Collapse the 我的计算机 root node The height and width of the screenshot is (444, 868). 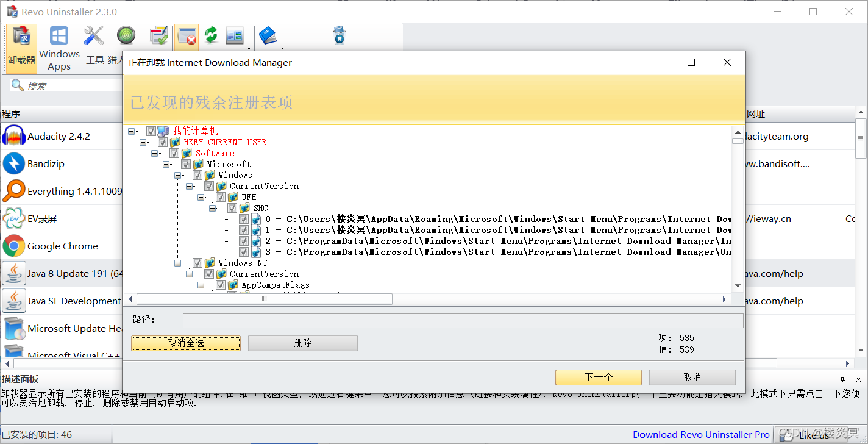point(132,131)
